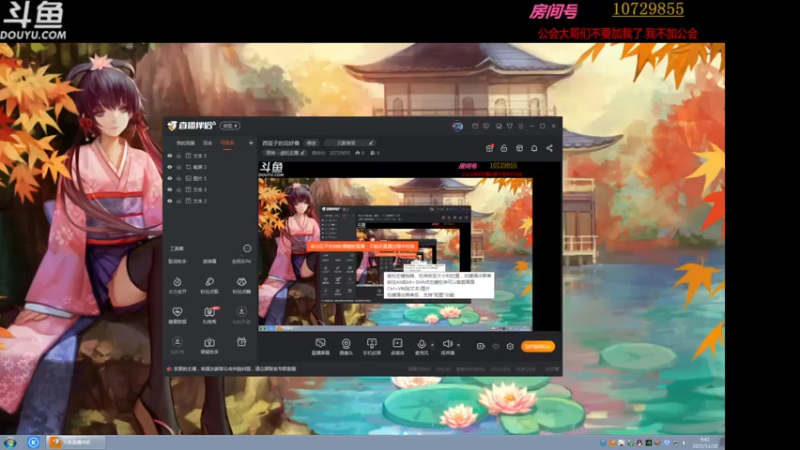Toggle visibility of the 文本 2 layer
The image size is (800, 450).
(170, 201)
